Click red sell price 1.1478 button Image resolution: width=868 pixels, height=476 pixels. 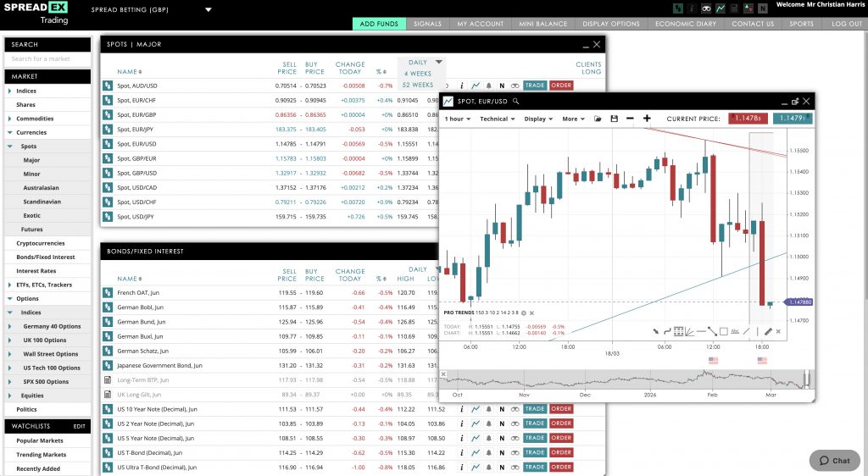point(748,119)
